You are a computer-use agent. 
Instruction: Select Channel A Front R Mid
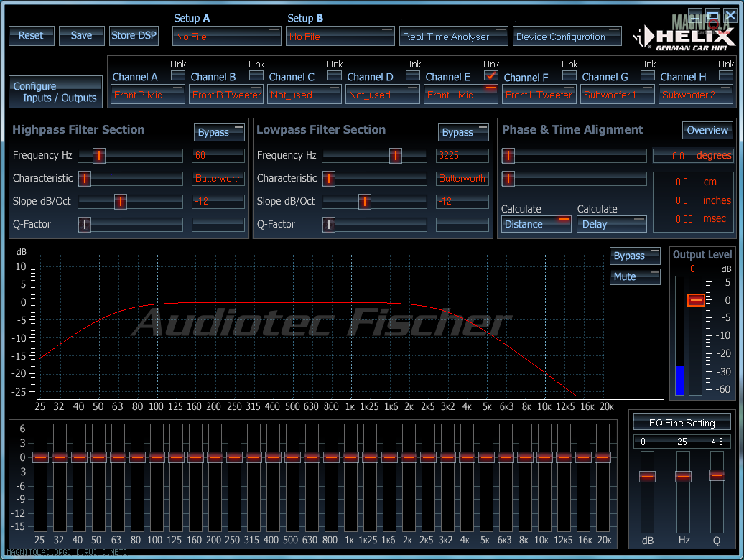pyautogui.click(x=148, y=94)
